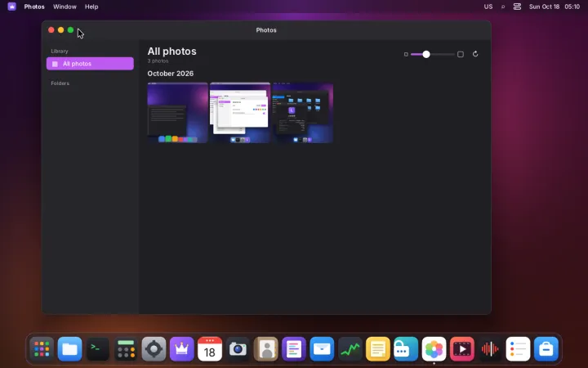Open Voice Memos waveform app in dock
This screenshot has width=588, height=368.
(490, 349)
